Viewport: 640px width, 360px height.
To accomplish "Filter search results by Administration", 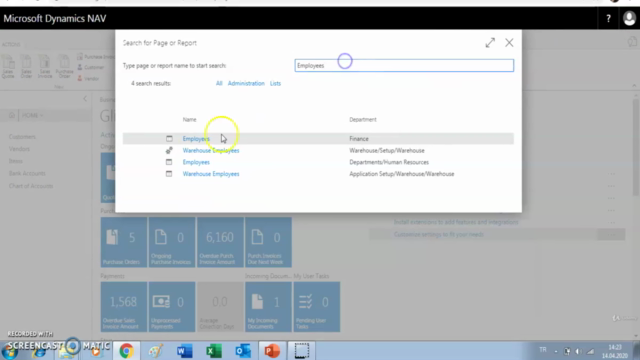I will (x=246, y=83).
